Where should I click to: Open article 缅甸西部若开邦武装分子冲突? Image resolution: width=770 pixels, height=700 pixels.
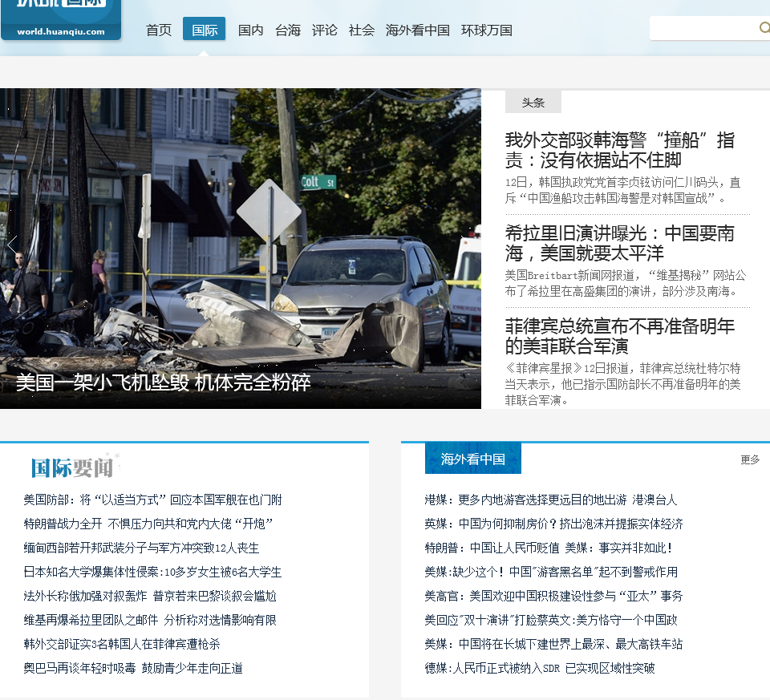141,548
